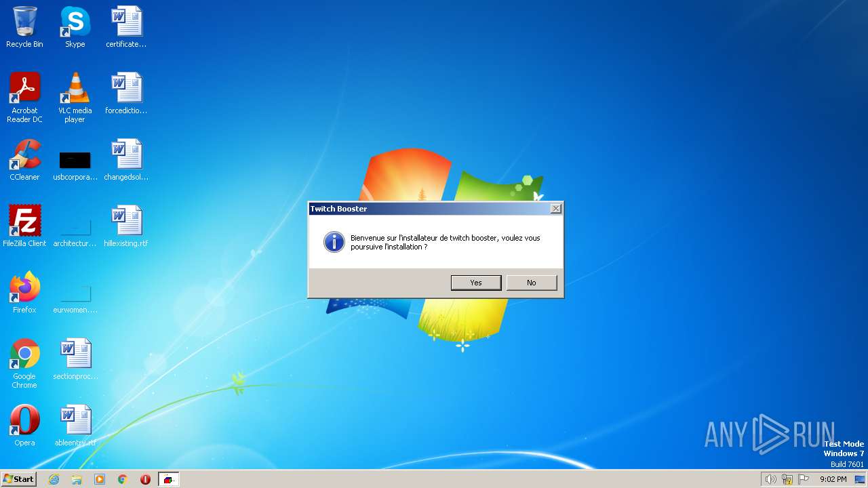Click the 9:02 PM system clock

[x=833, y=479]
